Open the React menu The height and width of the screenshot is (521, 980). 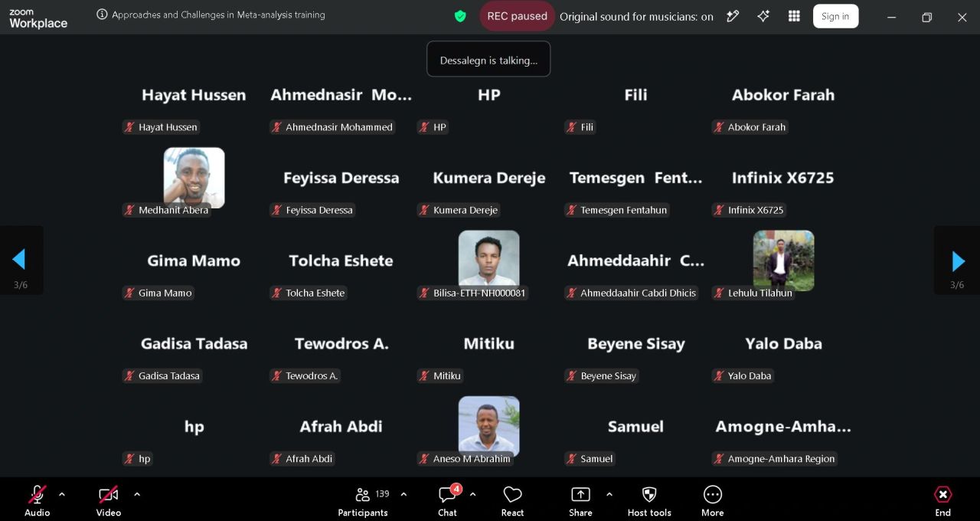512,501
